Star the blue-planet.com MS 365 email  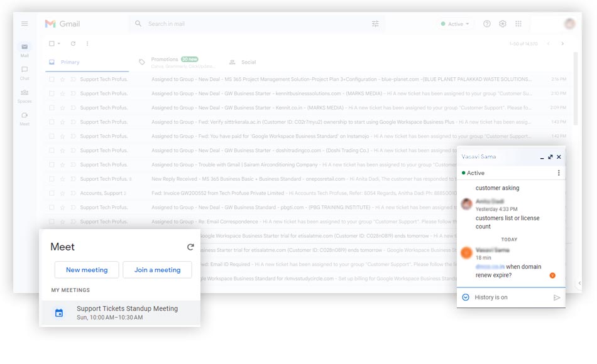[62, 79]
